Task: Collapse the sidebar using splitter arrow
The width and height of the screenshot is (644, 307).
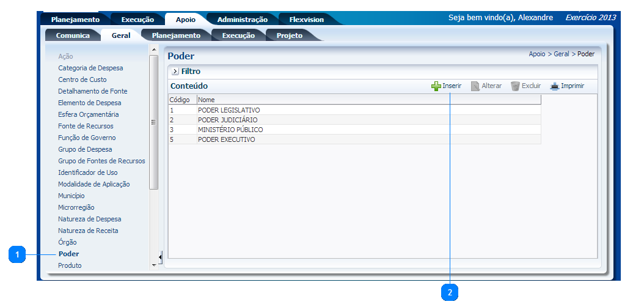Action: tap(160, 257)
